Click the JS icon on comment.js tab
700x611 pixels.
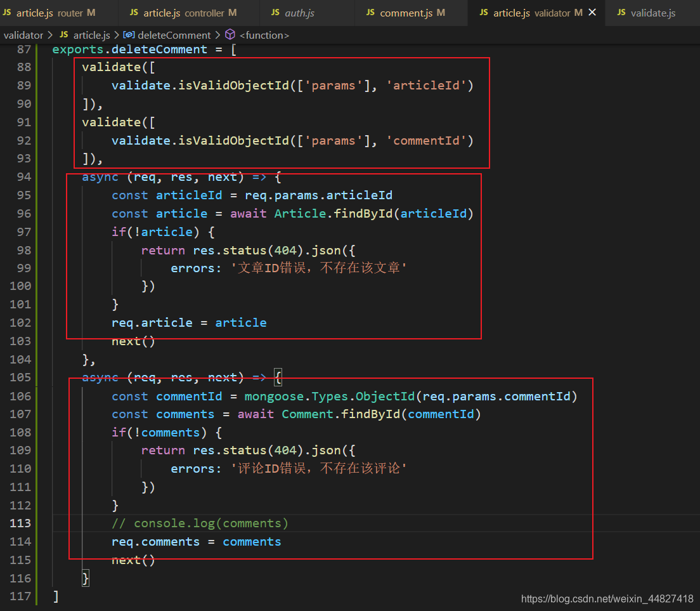[x=370, y=13]
